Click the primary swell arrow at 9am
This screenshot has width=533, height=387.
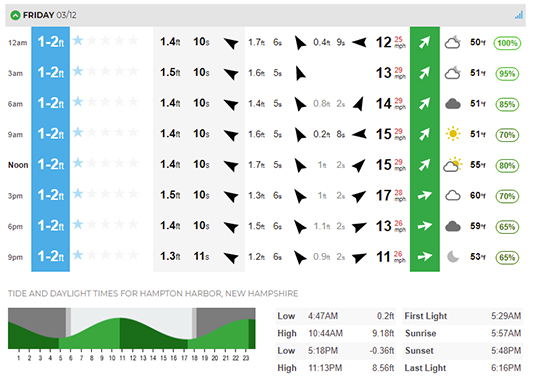(x=231, y=135)
